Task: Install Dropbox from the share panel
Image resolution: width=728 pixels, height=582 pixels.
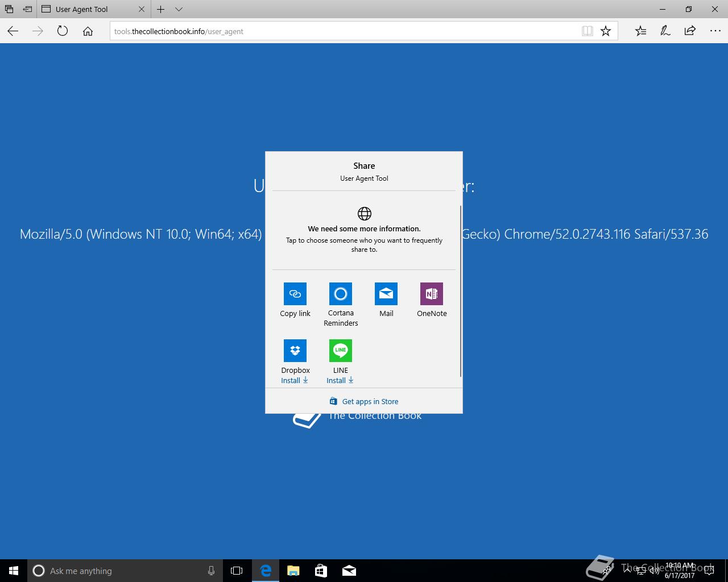Action: (x=295, y=380)
